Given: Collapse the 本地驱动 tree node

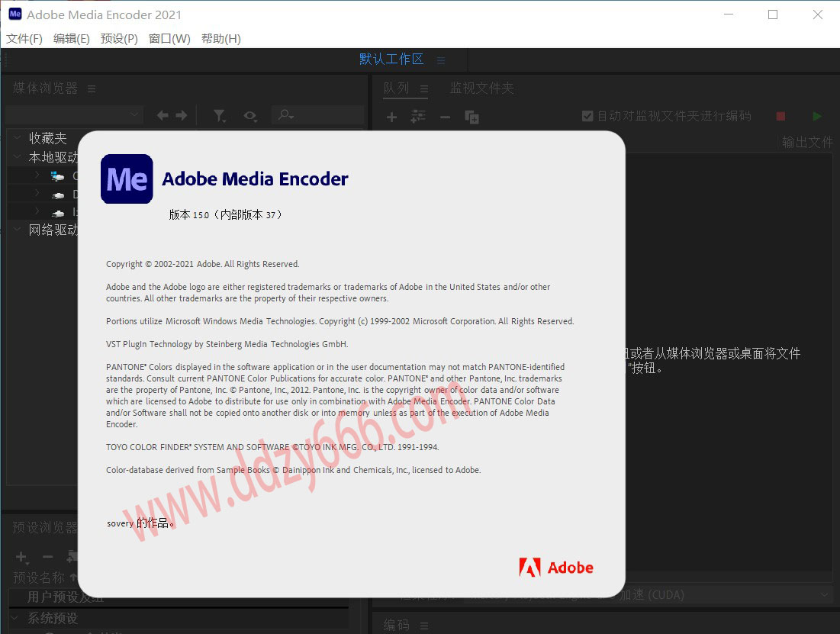Looking at the screenshot, I should [x=17, y=157].
